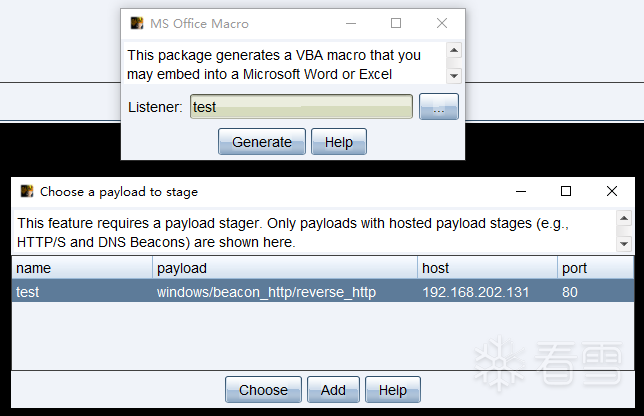Open Help in MS Office Macro dialog
This screenshot has height=416, width=644.
coord(338,142)
